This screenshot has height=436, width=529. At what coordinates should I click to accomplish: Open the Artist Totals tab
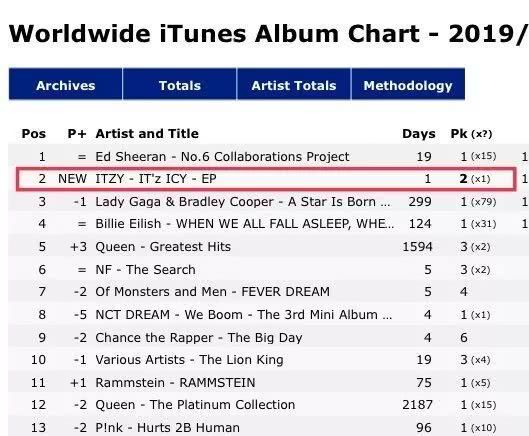tap(294, 84)
